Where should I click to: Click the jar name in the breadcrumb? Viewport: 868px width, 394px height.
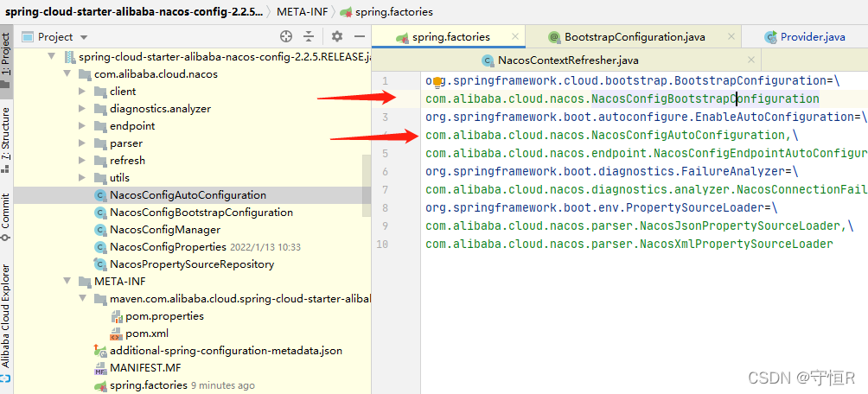pos(134,11)
